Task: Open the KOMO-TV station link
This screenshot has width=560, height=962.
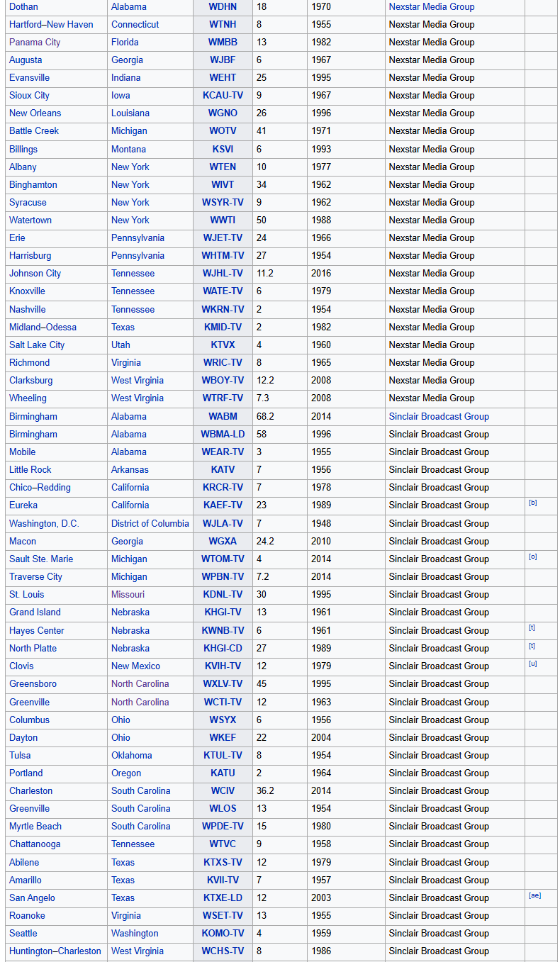Action: click(223, 933)
